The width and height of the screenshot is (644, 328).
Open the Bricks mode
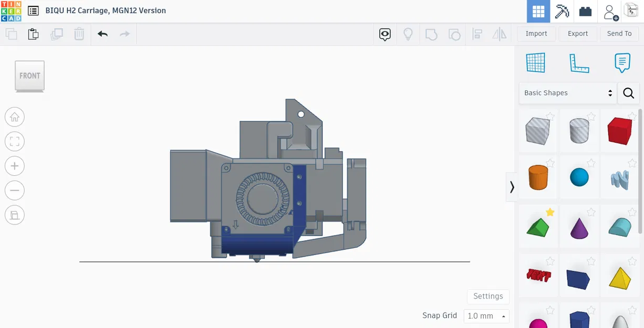(x=586, y=12)
